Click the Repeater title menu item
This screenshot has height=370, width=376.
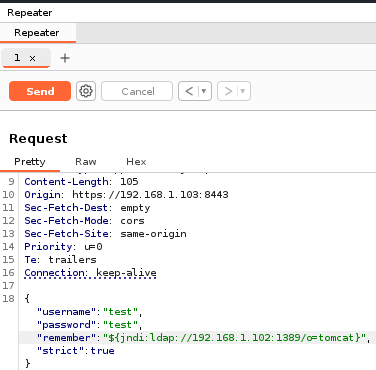tap(30, 13)
